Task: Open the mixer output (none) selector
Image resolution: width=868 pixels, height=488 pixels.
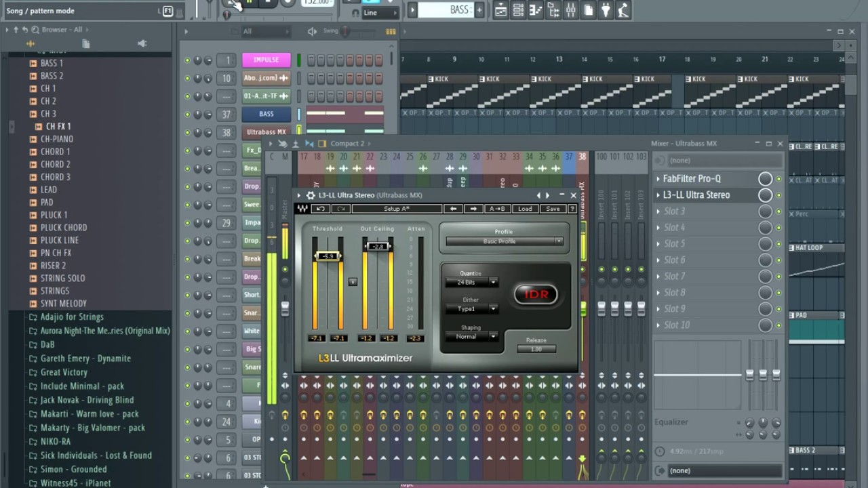Action: (724, 470)
